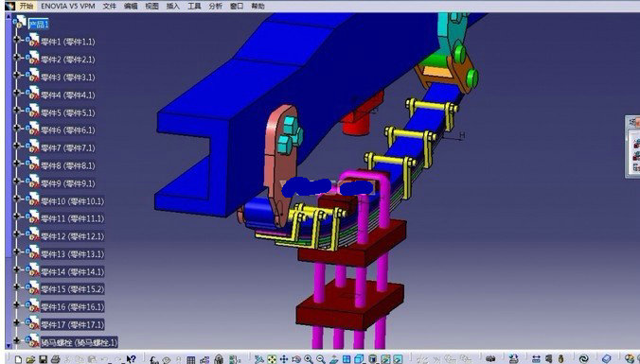
Task: Select tree item 零件11 (零件11.1)
Action: pos(72,219)
